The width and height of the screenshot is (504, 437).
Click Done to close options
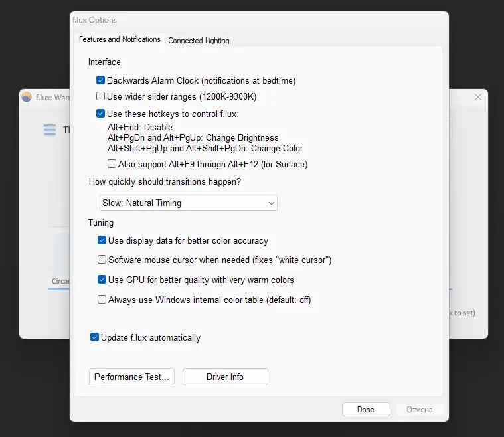point(366,410)
